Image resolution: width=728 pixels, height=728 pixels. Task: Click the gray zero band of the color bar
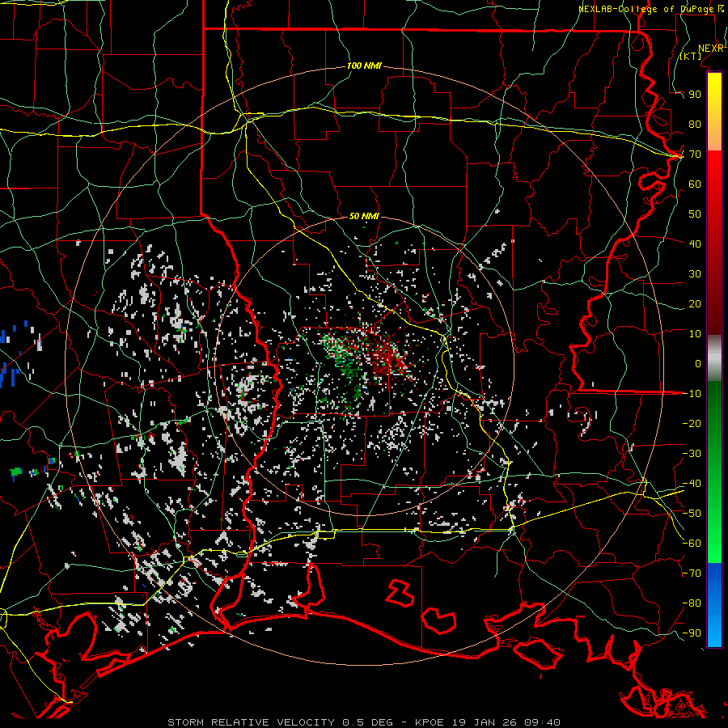point(714,358)
